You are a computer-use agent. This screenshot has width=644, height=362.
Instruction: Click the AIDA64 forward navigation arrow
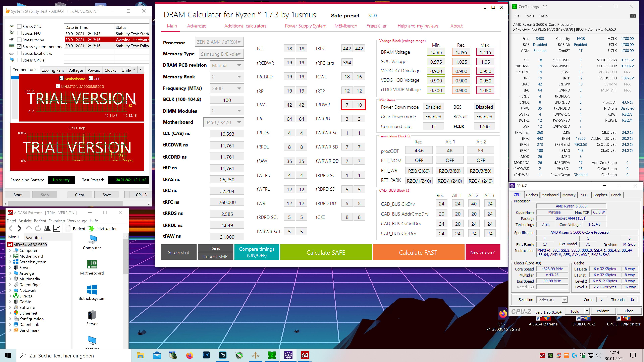[19, 228]
